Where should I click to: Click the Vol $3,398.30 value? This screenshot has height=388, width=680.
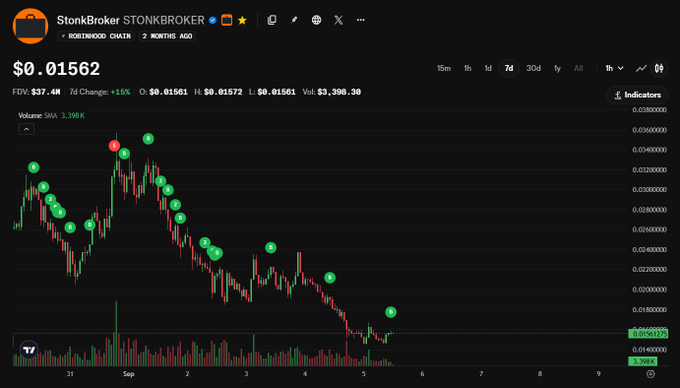pyautogui.click(x=339, y=92)
